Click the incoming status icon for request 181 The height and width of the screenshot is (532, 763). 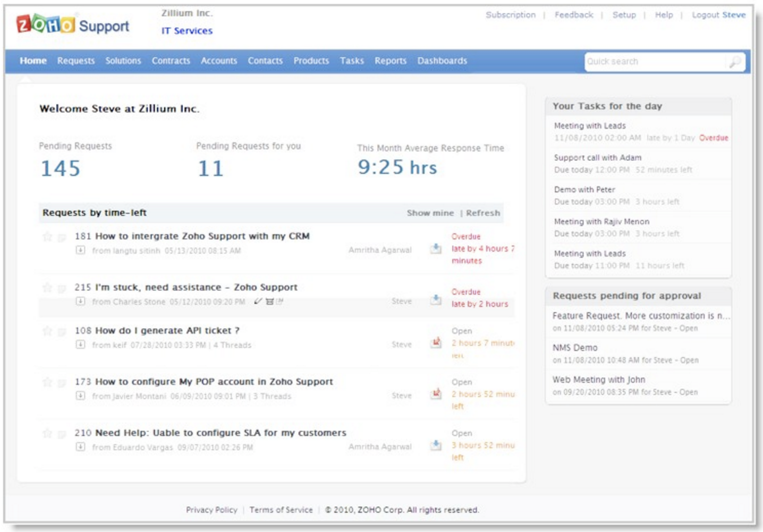click(x=436, y=248)
